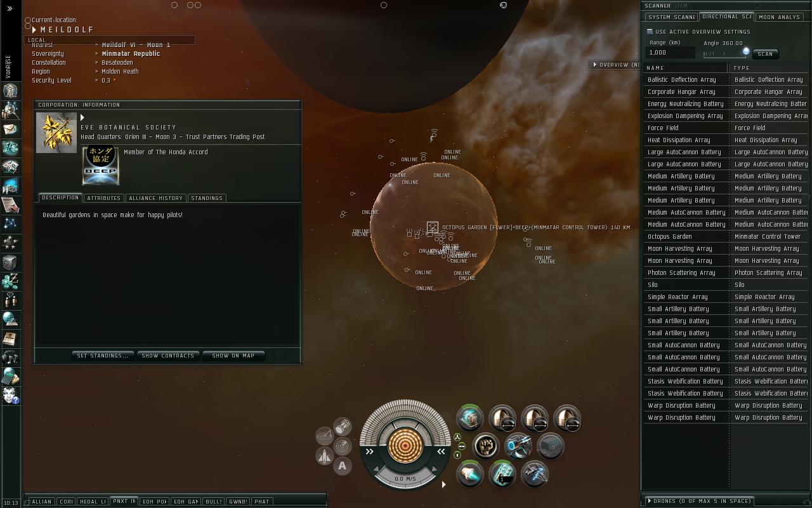Click the right double-arrow on HUD dial
This screenshot has width=812, height=508.
point(441,451)
